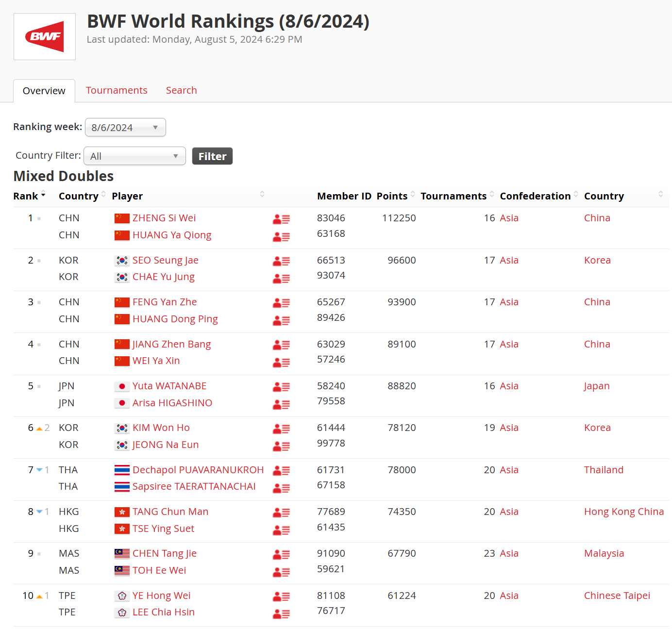Sort table by Tournaments column
The image size is (672, 629).
(457, 196)
